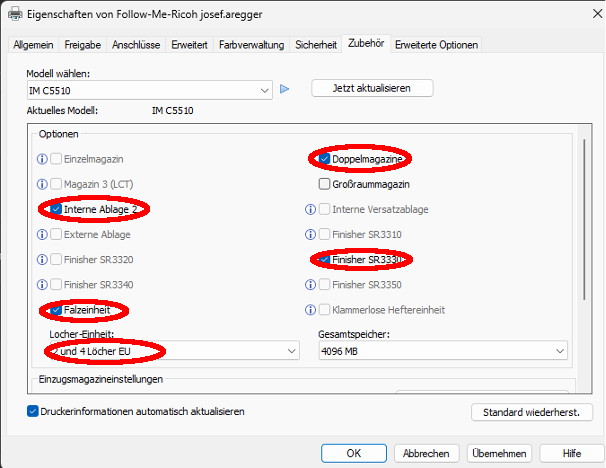Switch to the Allgemein tab
Viewport: 606px width, 468px height.
33,45
